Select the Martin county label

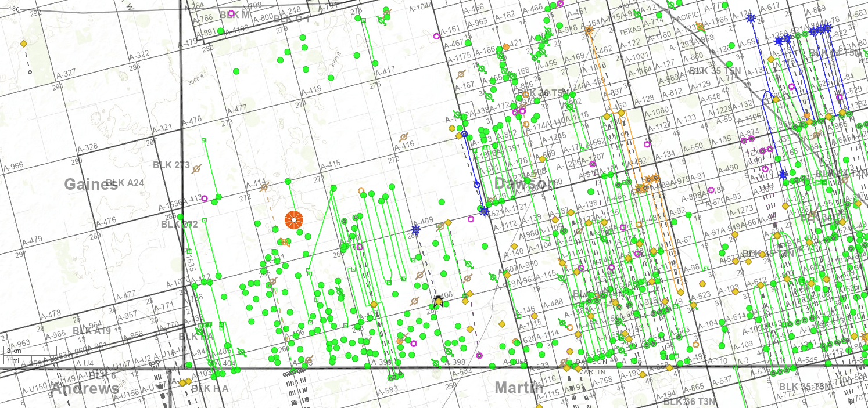[x=519, y=387]
